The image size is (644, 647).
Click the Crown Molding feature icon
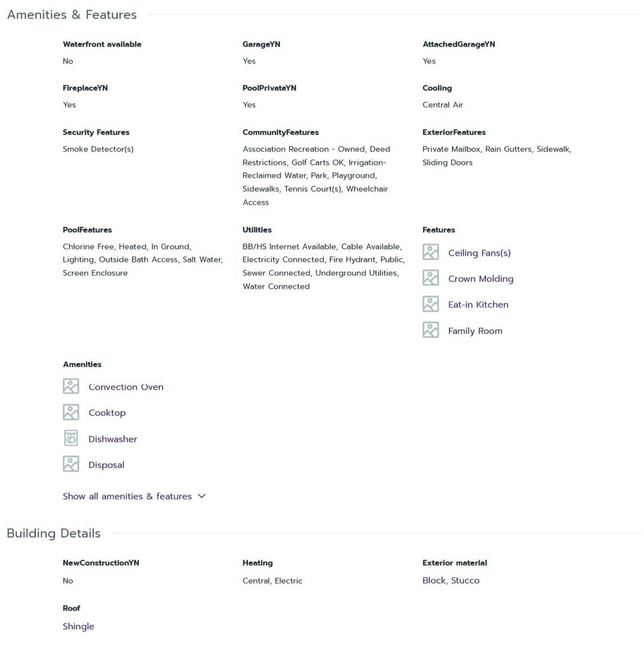(431, 278)
